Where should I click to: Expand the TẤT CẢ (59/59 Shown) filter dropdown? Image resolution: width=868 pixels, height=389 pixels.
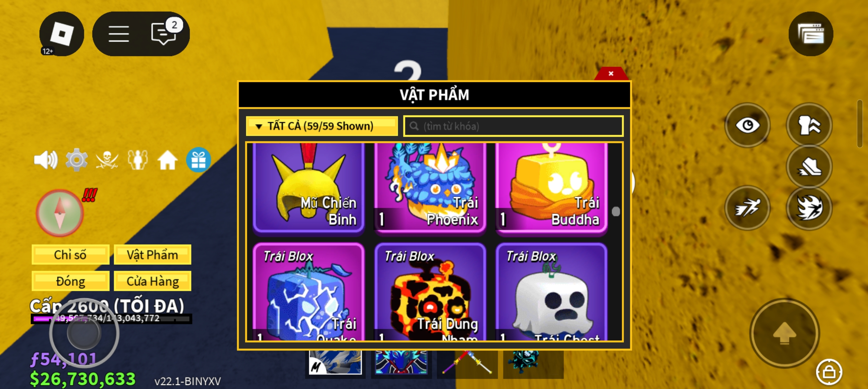(322, 126)
